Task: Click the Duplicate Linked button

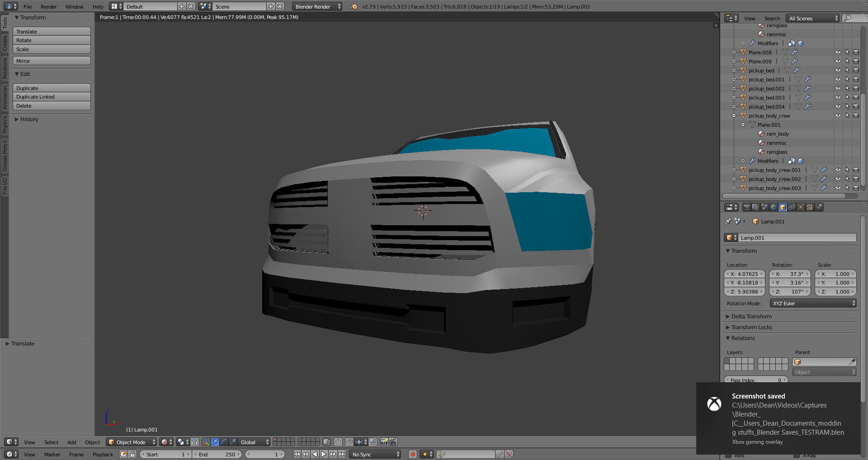Action: [52, 97]
